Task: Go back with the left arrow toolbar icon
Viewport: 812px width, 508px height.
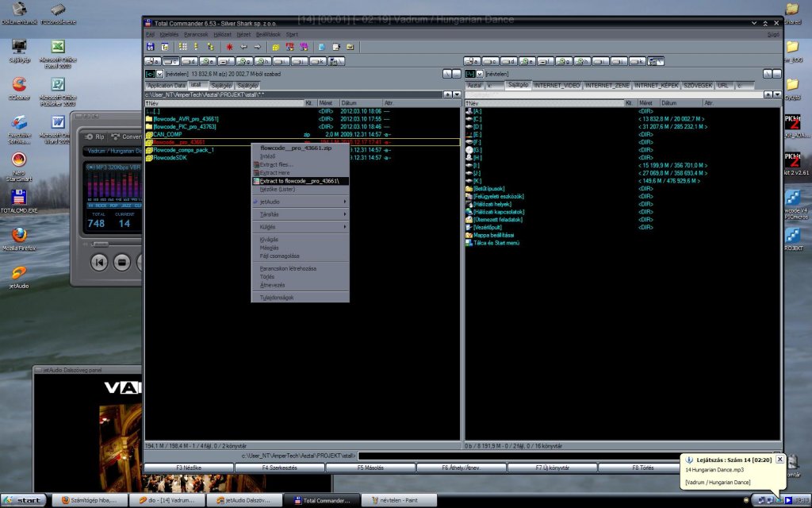Action: [243, 47]
